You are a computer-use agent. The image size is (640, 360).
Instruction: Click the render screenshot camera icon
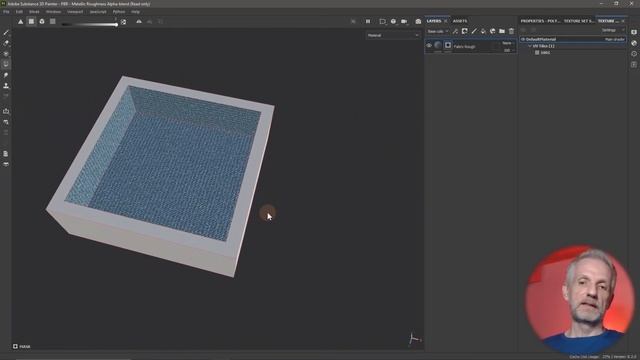[x=418, y=22]
